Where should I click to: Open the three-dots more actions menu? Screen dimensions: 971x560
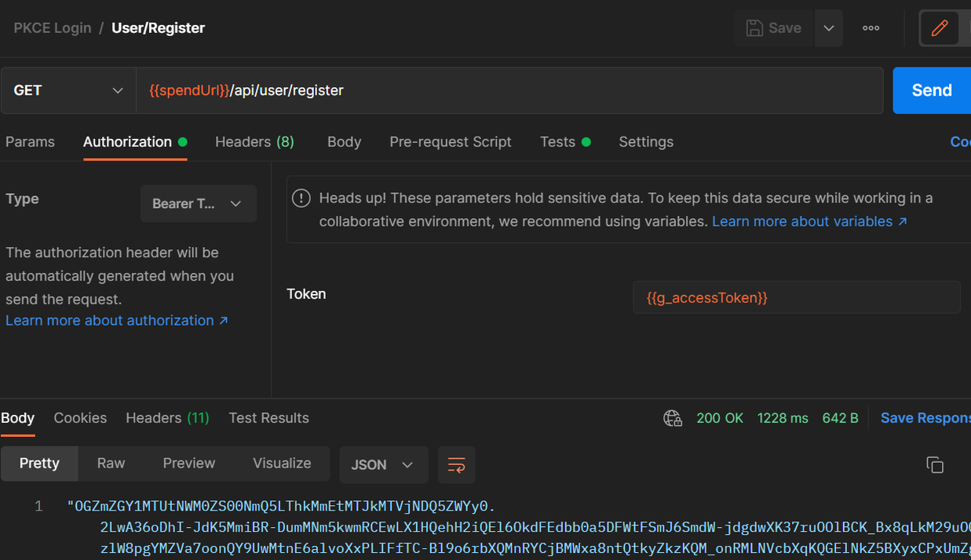(x=871, y=28)
